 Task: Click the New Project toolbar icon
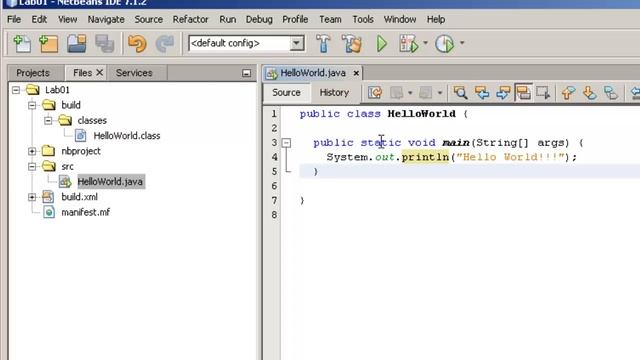[x=49, y=43]
